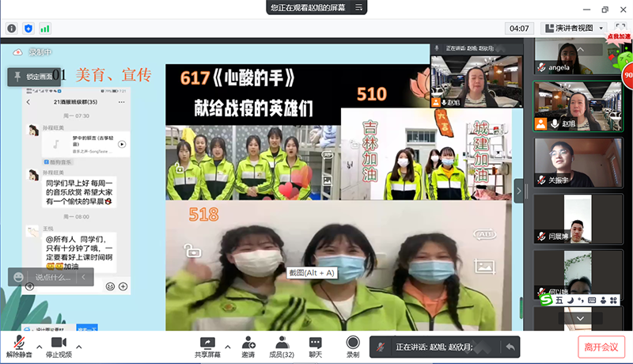The height and width of the screenshot is (364, 633).
Task: Click the 离开会议 leave button
Action: tap(601, 347)
